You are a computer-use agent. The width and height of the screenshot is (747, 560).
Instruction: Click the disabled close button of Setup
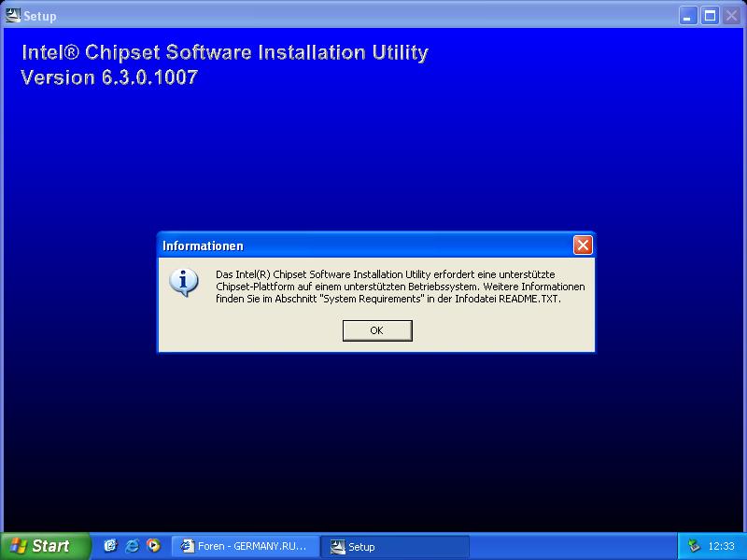click(x=731, y=16)
